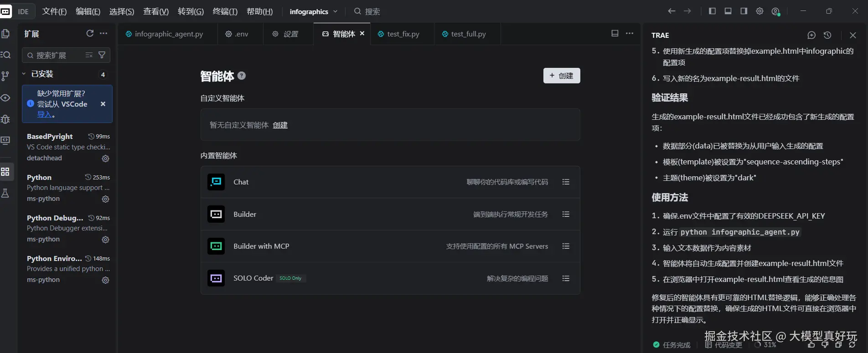
Task: Start a new chat in TRAE panel
Action: (811, 35)
